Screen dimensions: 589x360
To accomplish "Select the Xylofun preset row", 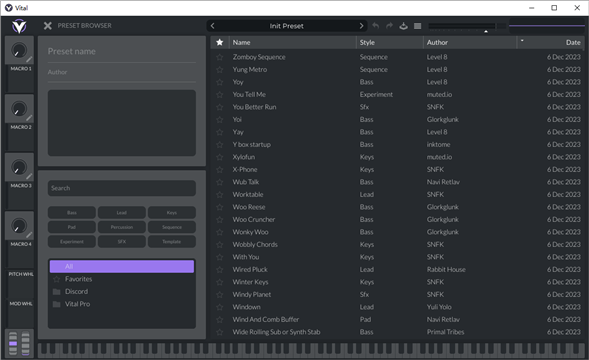I will (397, 157).
